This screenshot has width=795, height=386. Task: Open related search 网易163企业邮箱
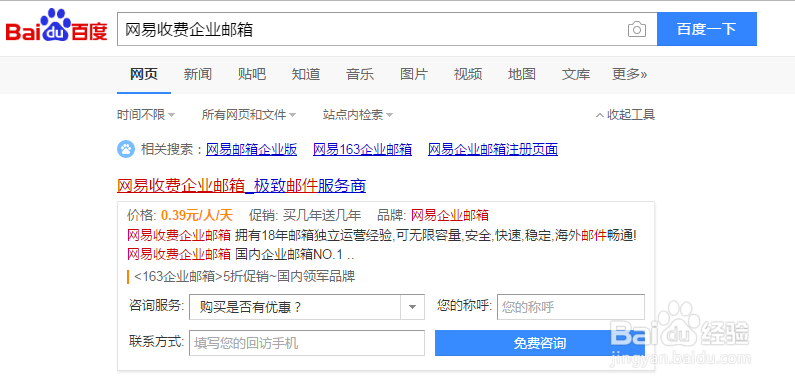coord(363,150)
